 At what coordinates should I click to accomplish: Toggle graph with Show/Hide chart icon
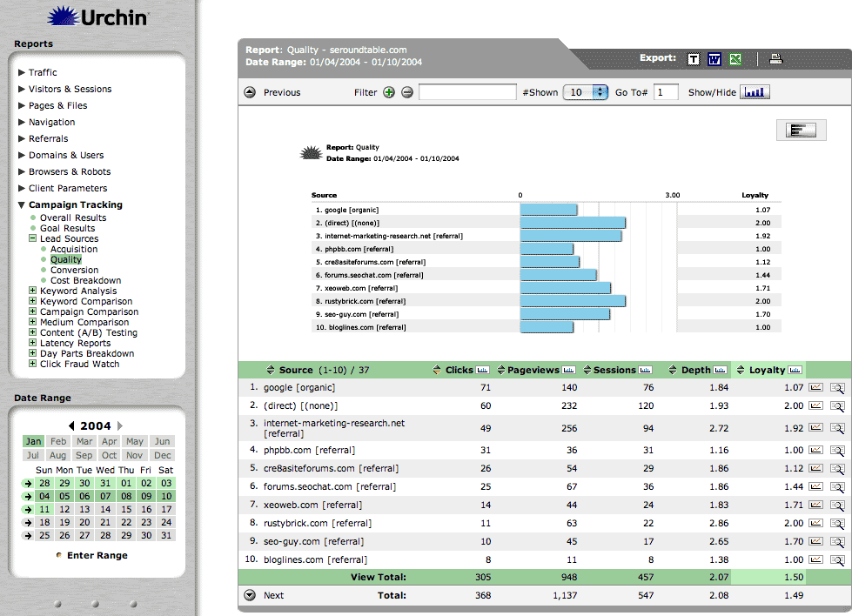click(755, 92)
